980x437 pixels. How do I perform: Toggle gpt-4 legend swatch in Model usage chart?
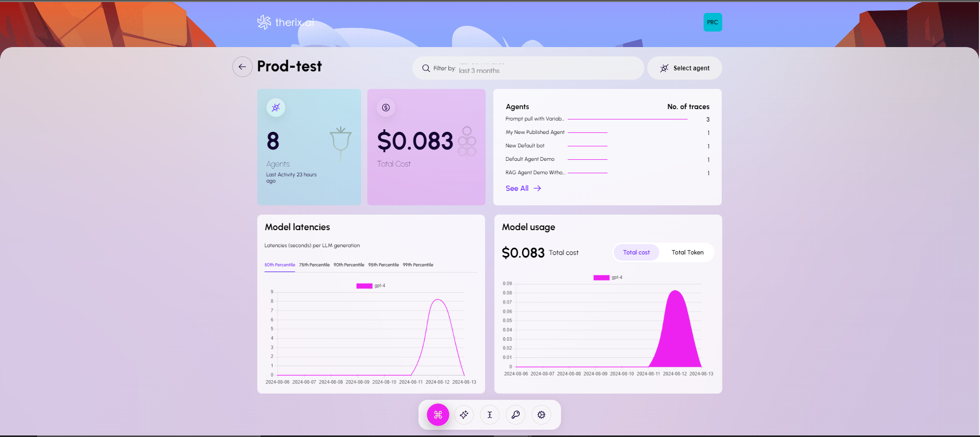click(601, 278)
